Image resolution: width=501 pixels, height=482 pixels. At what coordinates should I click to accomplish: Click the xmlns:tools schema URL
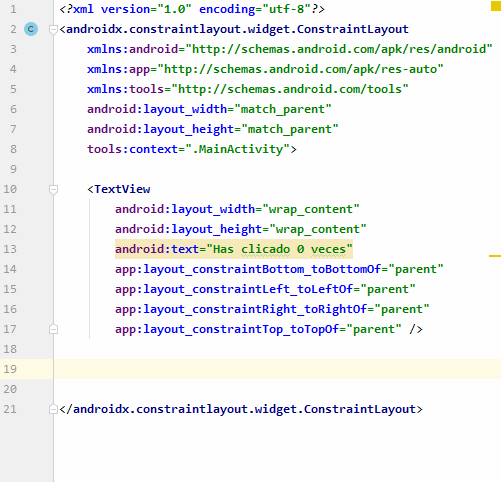click(290, 89)
